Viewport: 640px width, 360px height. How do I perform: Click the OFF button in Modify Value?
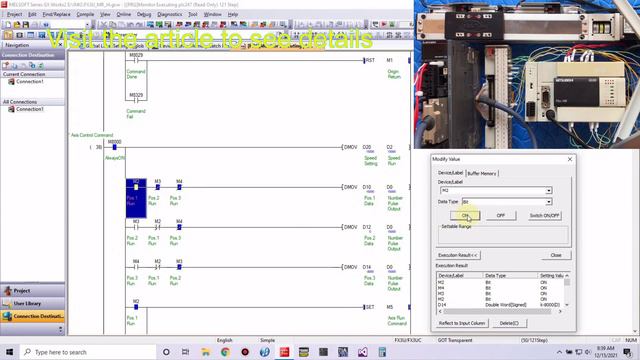coord(501,216)
